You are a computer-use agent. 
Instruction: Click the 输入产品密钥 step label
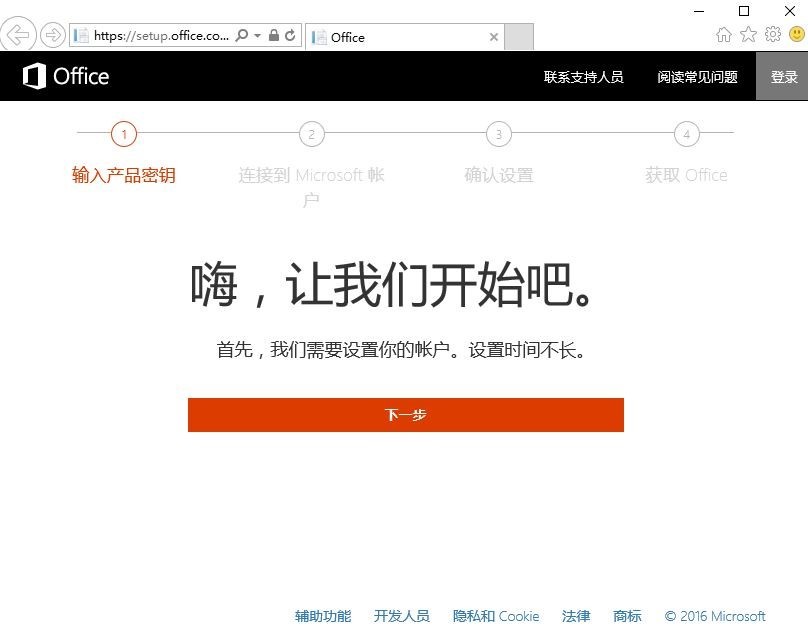(124, 175)
